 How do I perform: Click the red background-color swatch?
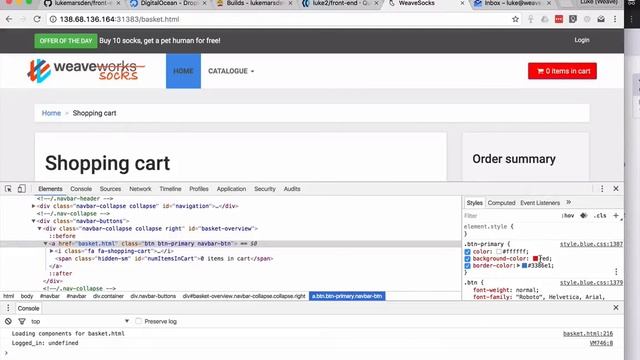[x=535, y=259]
